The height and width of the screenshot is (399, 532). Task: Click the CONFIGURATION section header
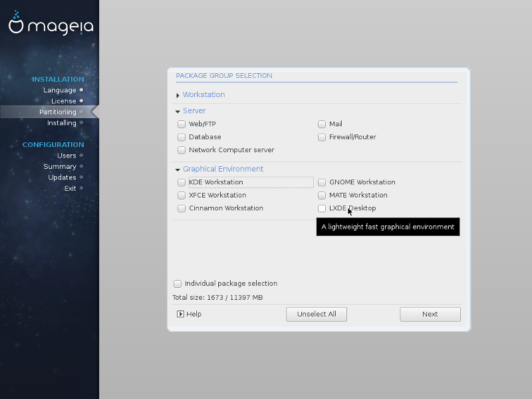53,144
